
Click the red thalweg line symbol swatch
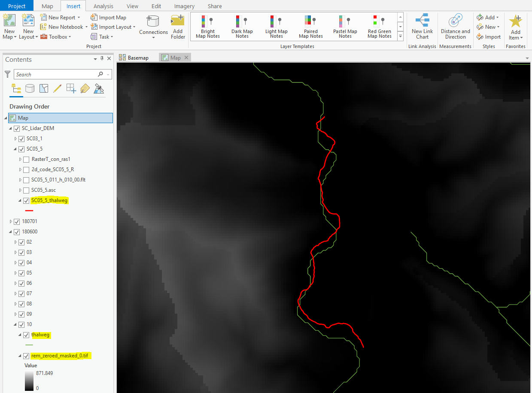[x=29, y=211]
